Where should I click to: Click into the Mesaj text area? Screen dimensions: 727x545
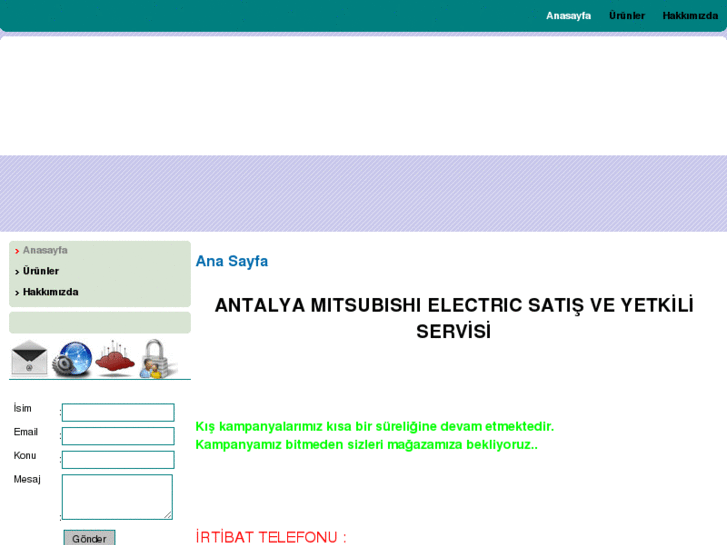(x=117, y=497)
